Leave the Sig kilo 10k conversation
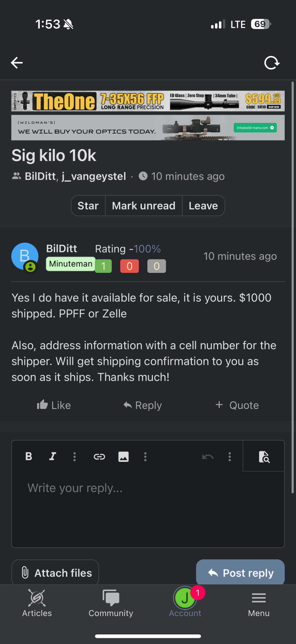 [x=203, y=206]
